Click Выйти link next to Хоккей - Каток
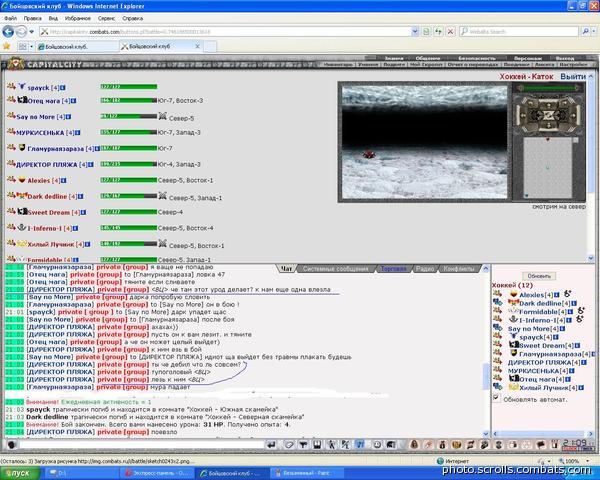 coord(573,77)
